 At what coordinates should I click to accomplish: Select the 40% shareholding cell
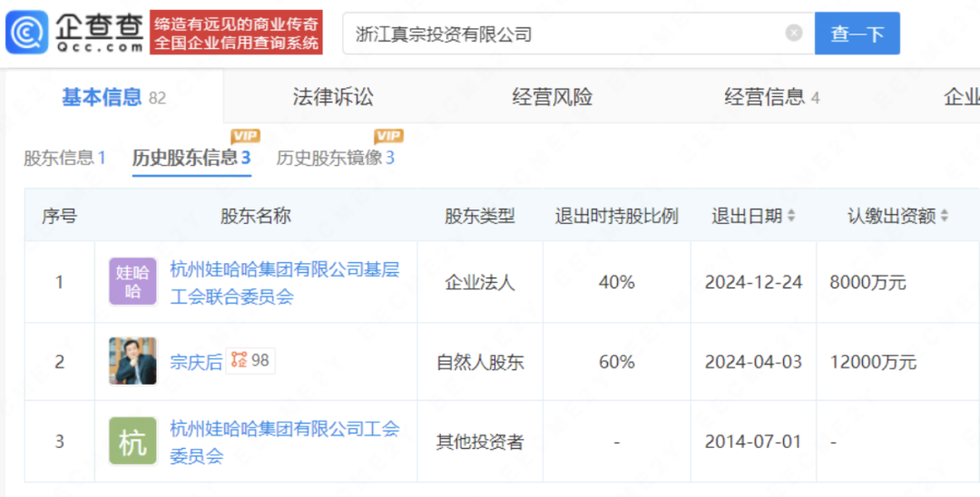pyautogui.click(x=617, y=282)
